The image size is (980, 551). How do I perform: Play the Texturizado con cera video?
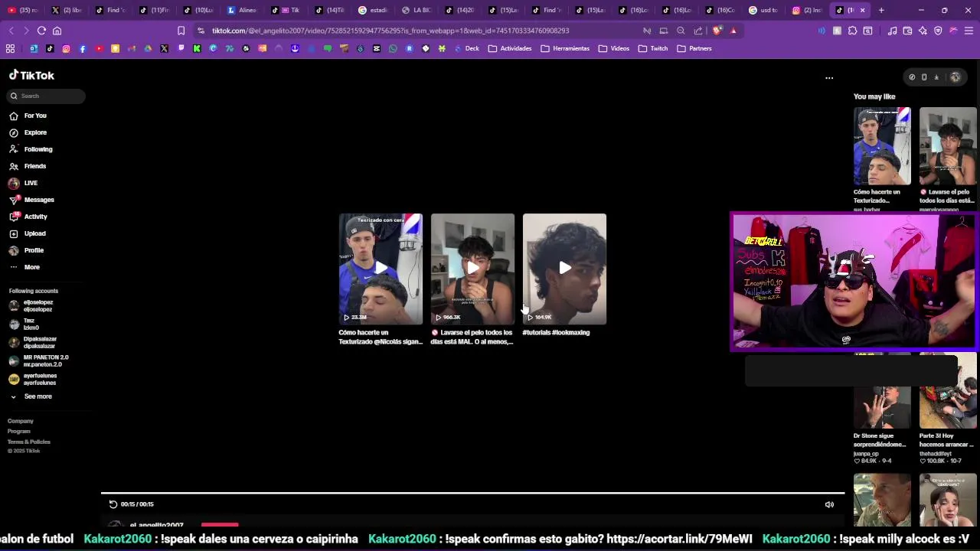coord(381,269)
